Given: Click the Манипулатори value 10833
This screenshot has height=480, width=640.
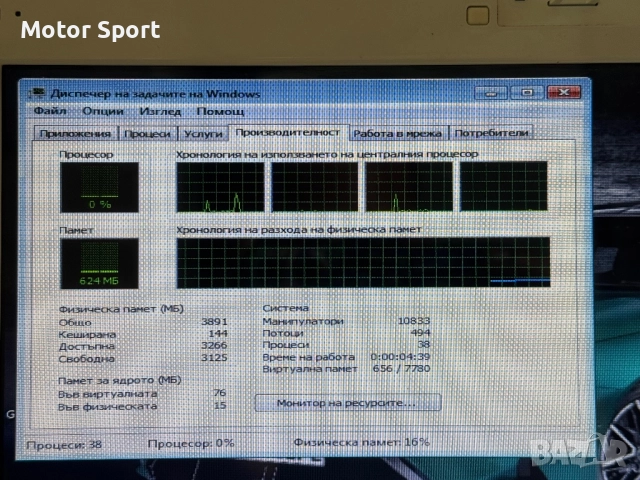Looking at the screenshot, I should 414,321.
